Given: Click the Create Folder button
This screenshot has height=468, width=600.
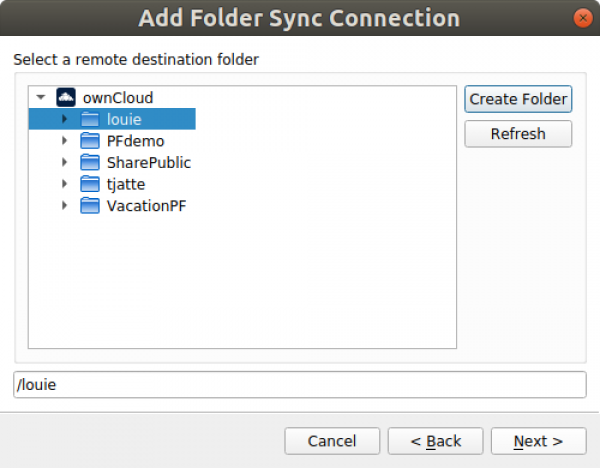Looking at the screenshot, I should [518, 99].
